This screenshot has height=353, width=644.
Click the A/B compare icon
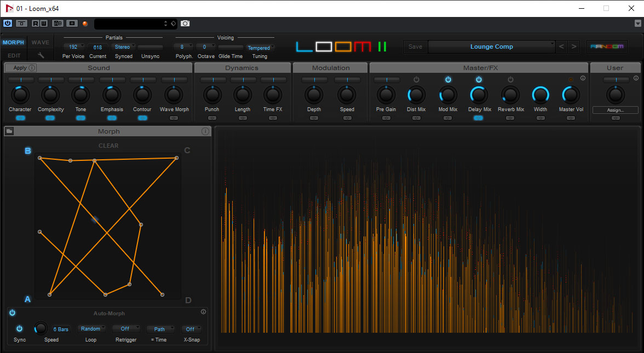point(58,24)
